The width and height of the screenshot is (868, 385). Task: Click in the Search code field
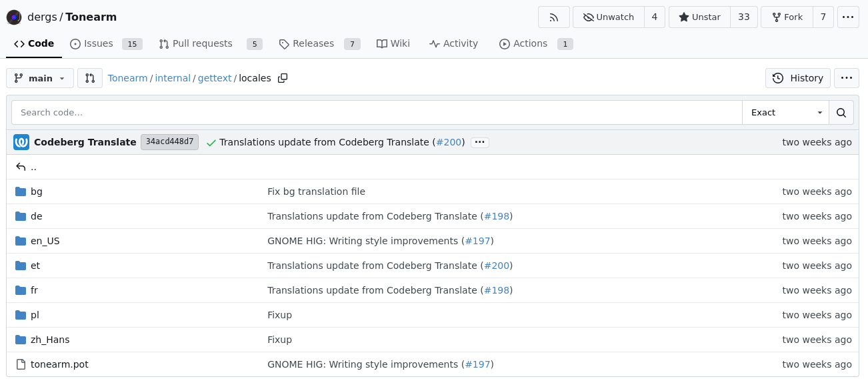click(377, 113)
